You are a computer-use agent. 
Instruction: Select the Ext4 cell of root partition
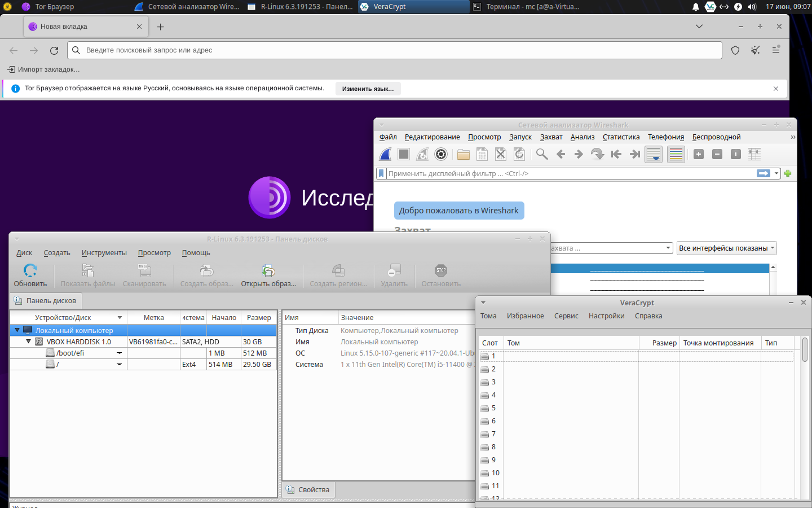(193, 364)
